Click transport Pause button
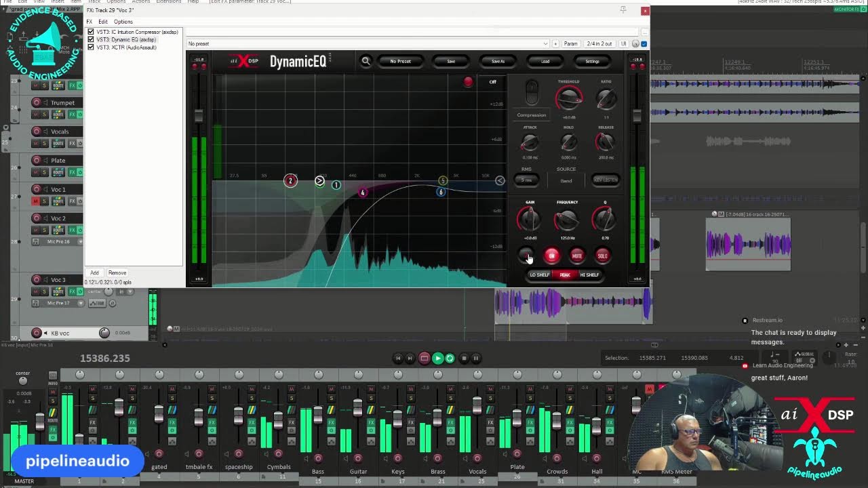This screenshot has height=488, width=868. [x=476, y=358]
